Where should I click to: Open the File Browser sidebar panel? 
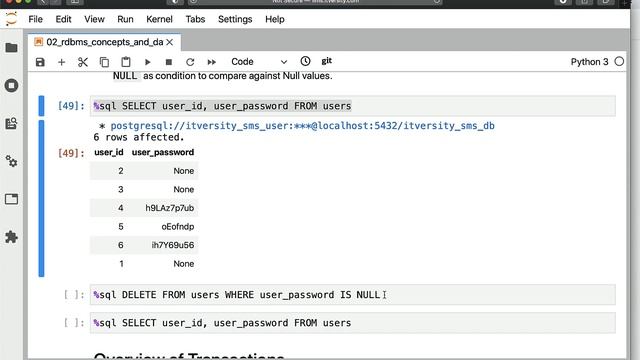pyautogui.click(x=11, y=48)
